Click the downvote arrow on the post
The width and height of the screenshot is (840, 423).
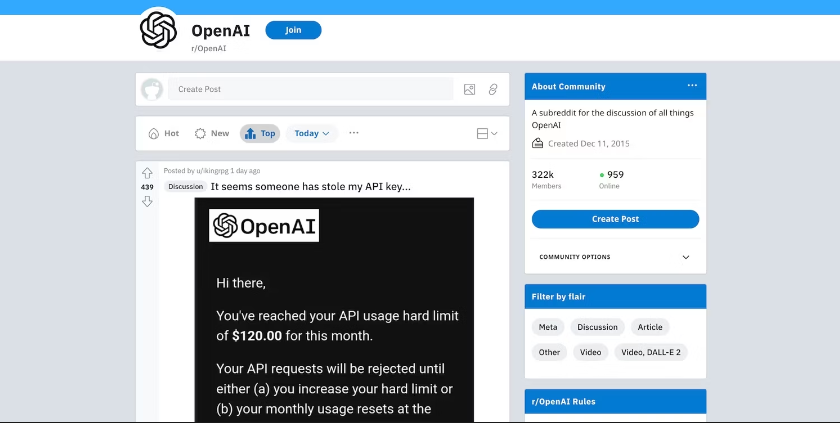click(x=147, y=201)
